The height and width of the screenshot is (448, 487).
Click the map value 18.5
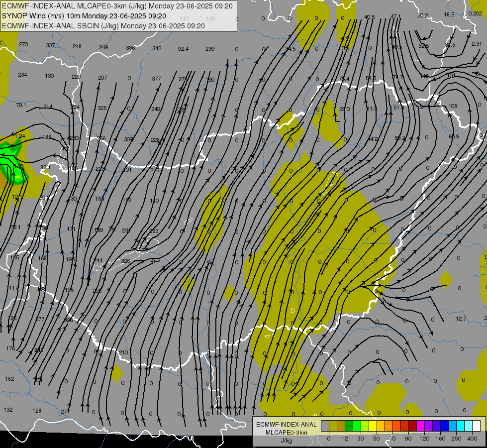(449, 14)
